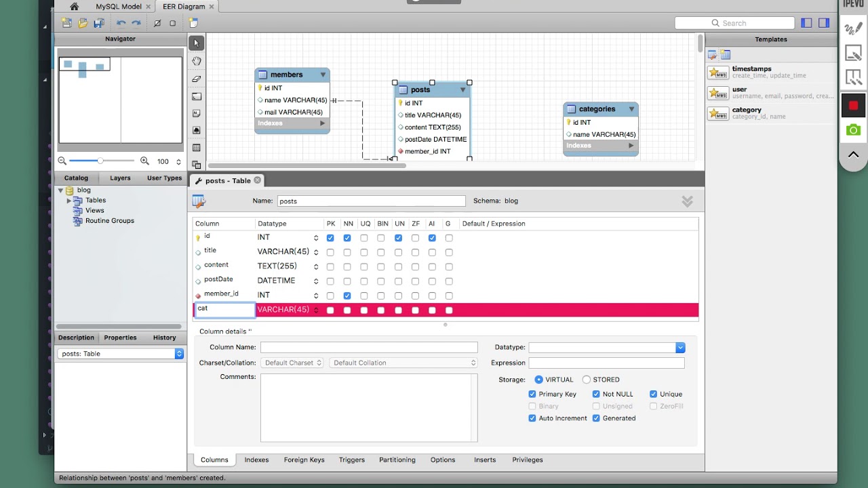Toggle the left sidebar visibility icon
This screenshot has width=868, height=488.
[x=806, y=23]
